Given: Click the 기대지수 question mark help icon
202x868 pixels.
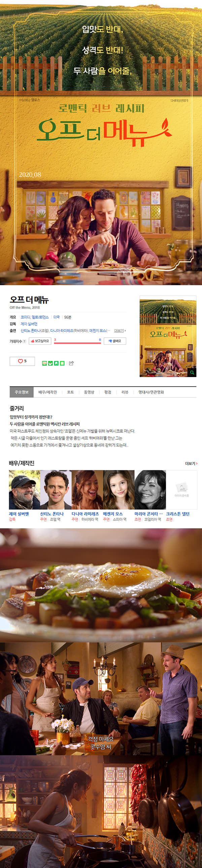Looking at the screenshot, I should [x=24, y=341].
